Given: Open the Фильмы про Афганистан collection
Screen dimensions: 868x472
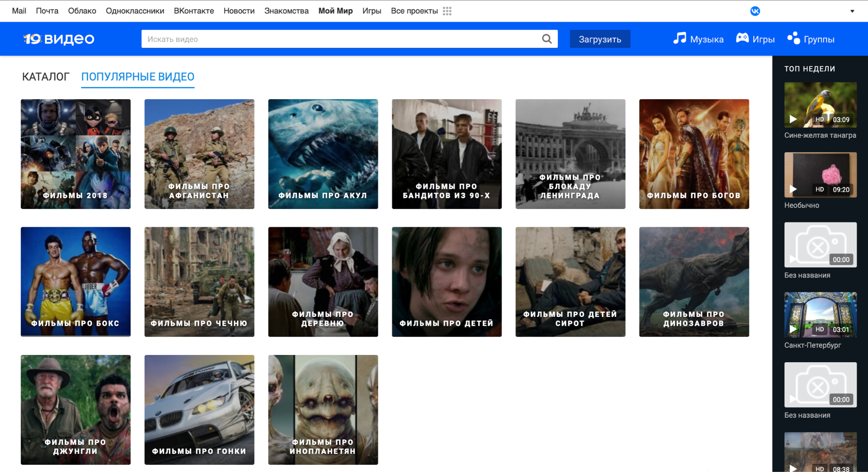Looking at the screenshot, I should click(x=199, y=154).
